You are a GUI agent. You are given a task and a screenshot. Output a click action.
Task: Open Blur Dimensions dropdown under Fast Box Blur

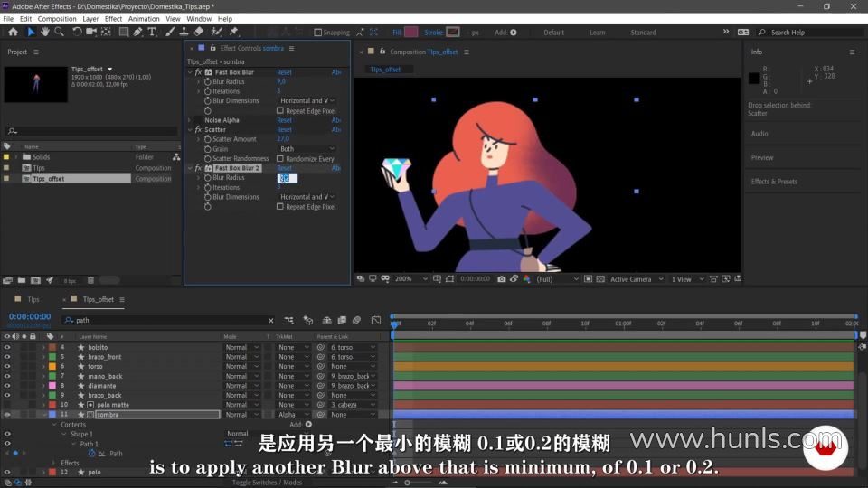pyautogui.click(x=307, y=100)
